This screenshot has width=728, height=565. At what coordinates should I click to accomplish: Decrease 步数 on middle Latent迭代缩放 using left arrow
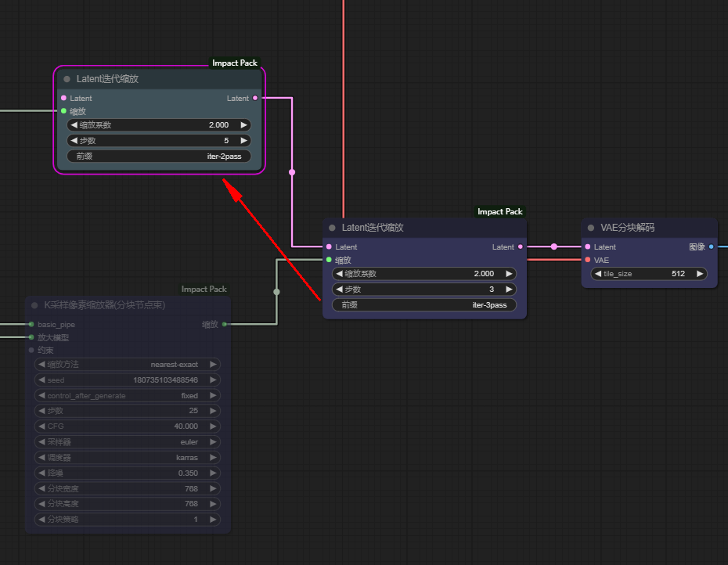coord(340,289)
